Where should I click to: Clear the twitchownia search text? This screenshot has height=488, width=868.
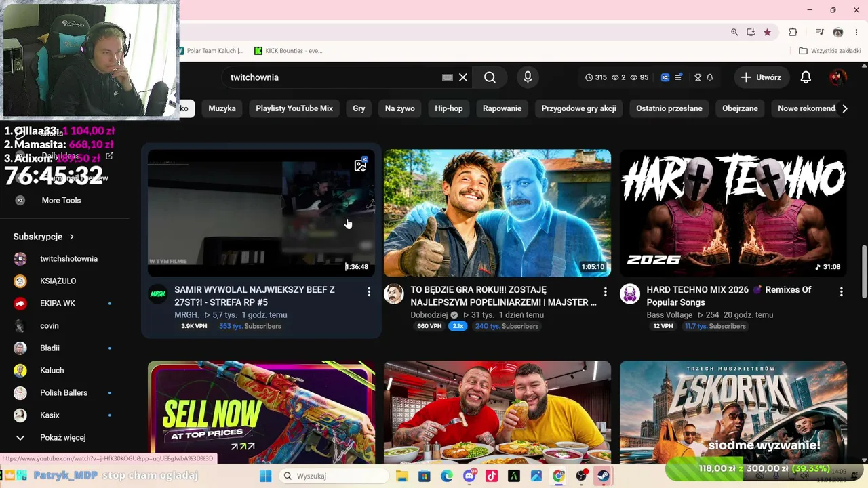[463, 77]
